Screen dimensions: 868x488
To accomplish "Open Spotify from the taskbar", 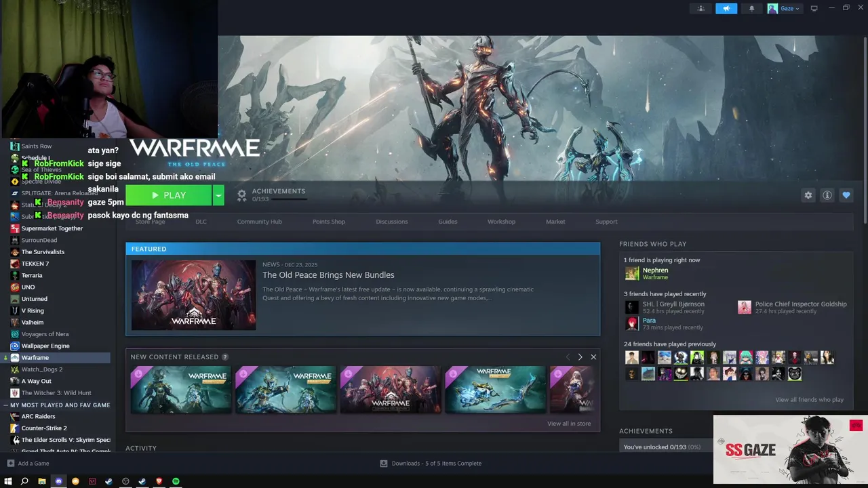I will [x=176, y=481].
